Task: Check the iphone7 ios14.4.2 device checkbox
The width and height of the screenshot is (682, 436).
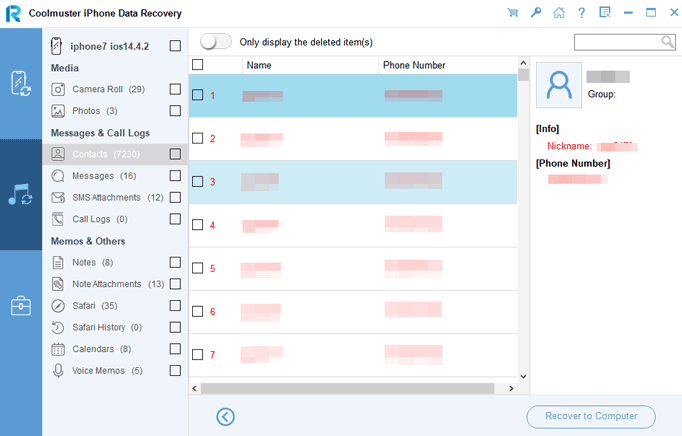Action: tap(175, 46)
